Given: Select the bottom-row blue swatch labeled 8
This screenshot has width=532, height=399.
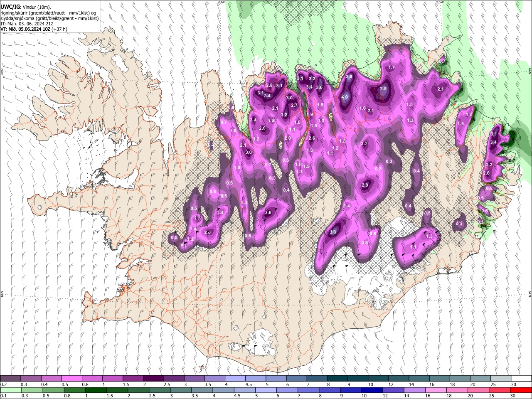Looking at the screenshot, I should tap(330, 390).
